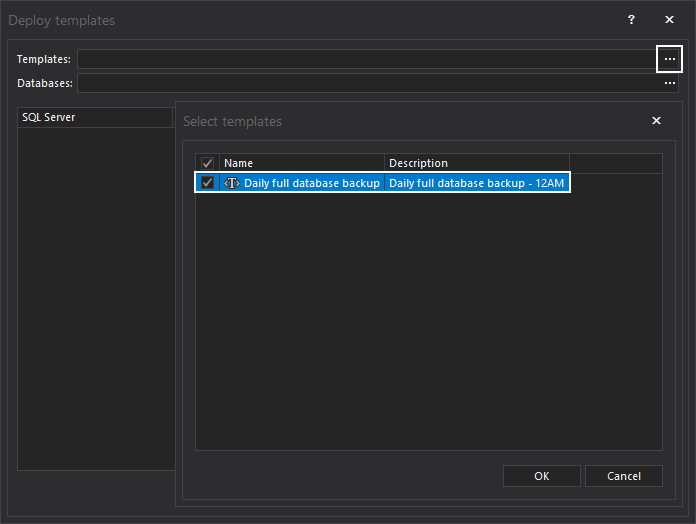Select the Daily full database backup name cell
The image size is (696, 524).
point(311,183)
